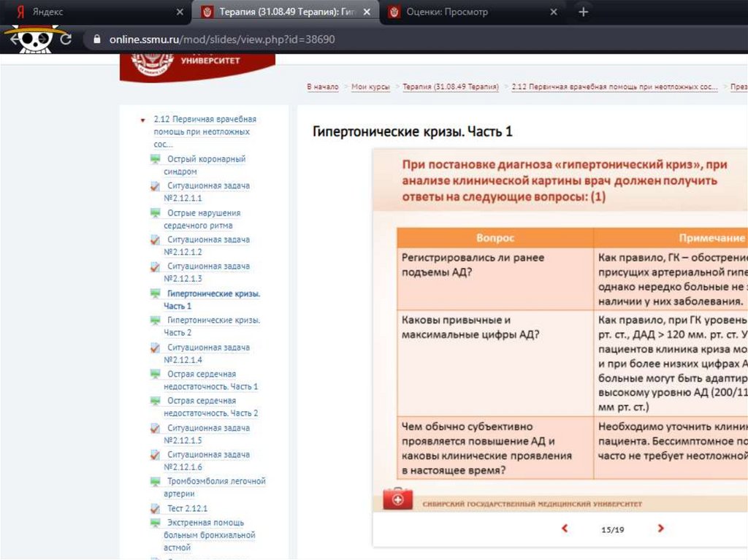Close the Оценки: Просмотр tab

(554, 12)
